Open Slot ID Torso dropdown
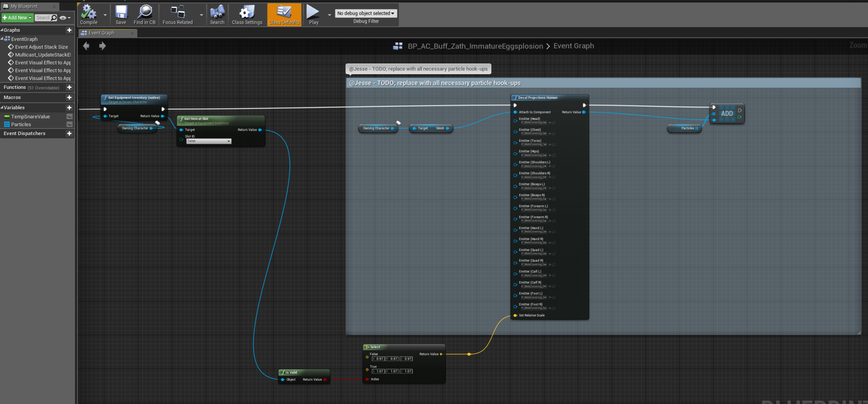The width and height of the screenshot is (868, 404). click(x=209, y=141)
